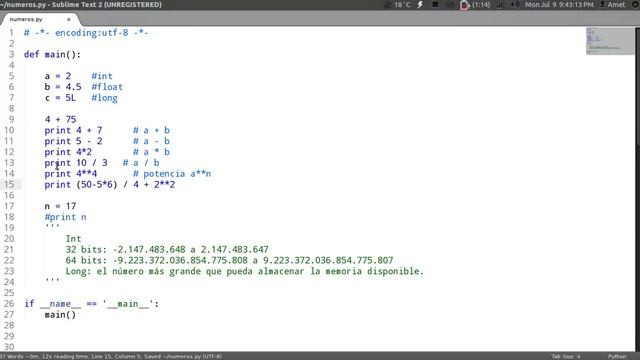Click the expression '4 + 75'
This screenshot has height=360, width=640.
click(x=60, y=120)
